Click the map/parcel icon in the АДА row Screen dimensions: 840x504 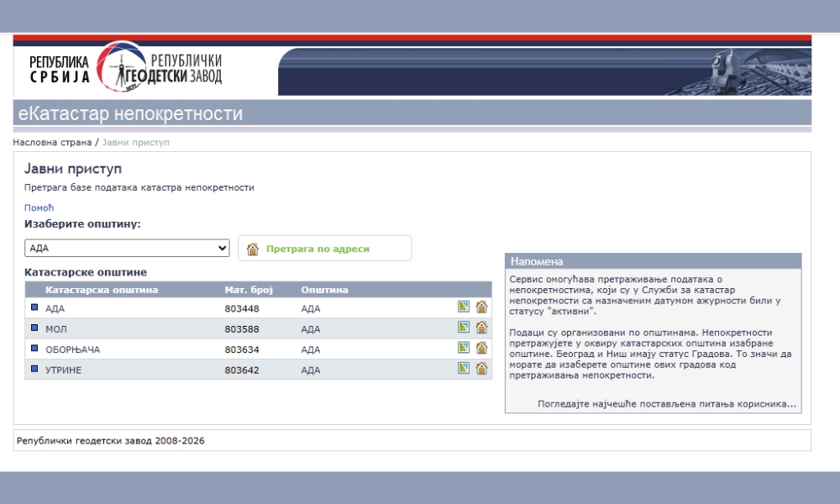pyautogui.click(x=463, y=307)
